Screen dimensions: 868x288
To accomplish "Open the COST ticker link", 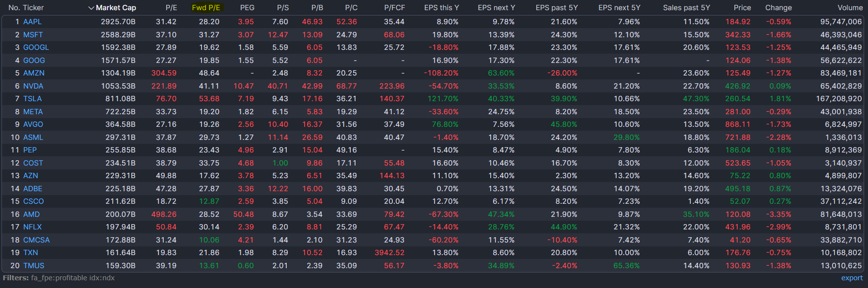I will point(33,163).
